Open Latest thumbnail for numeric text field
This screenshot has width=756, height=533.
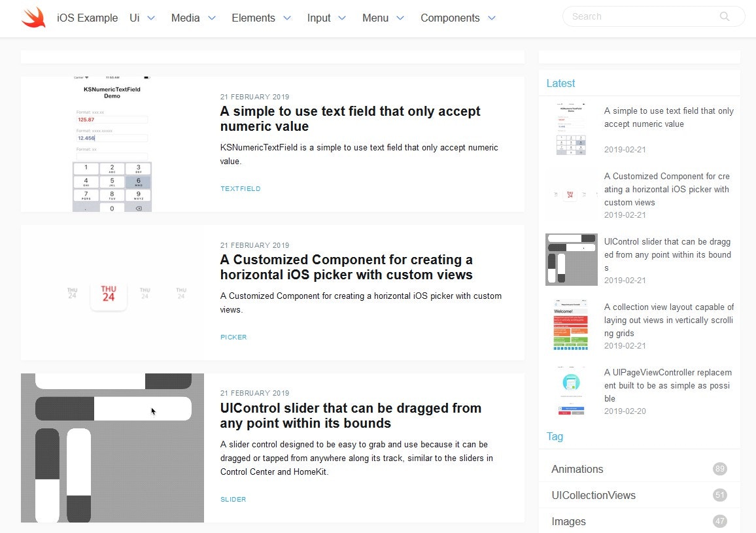(x=572, y=129)
